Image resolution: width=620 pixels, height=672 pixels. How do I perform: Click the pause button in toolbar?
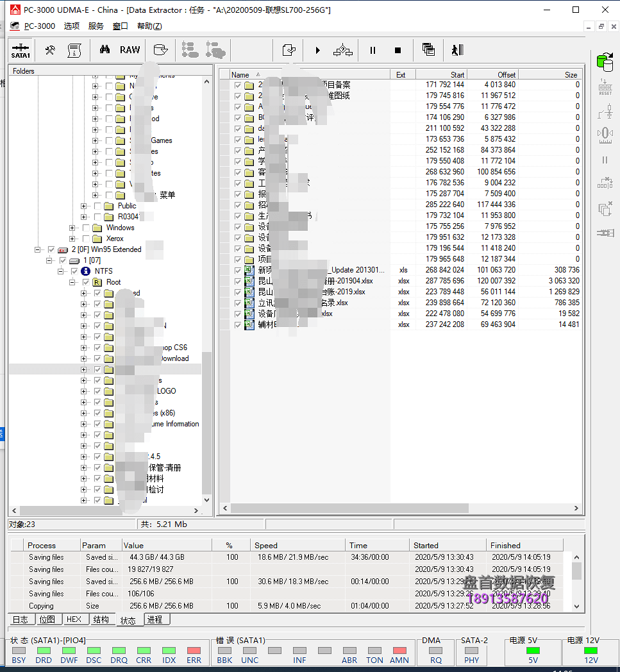[x=373, y=50]
